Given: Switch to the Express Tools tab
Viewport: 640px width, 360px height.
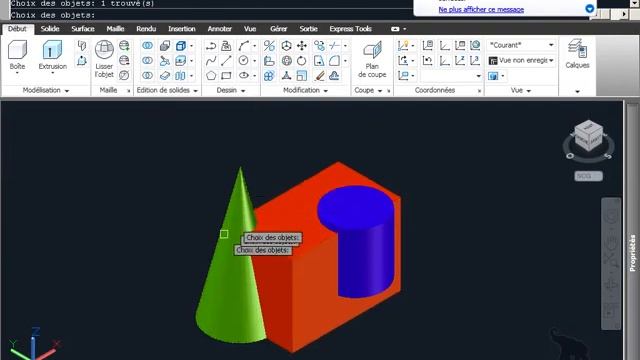Looking at the screenshot, I should pos(351,29).
